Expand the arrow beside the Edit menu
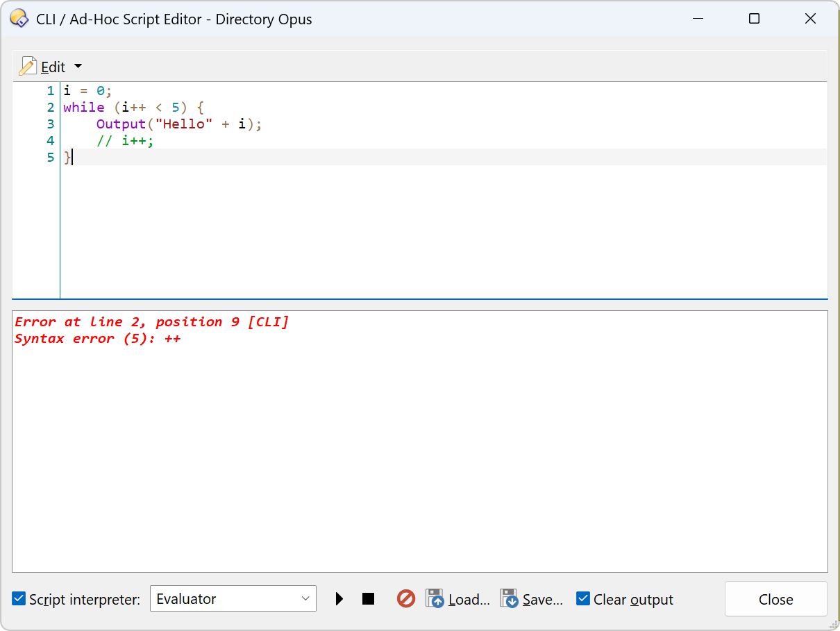Viewport: 840px width, 631px height. click(78, 67)
